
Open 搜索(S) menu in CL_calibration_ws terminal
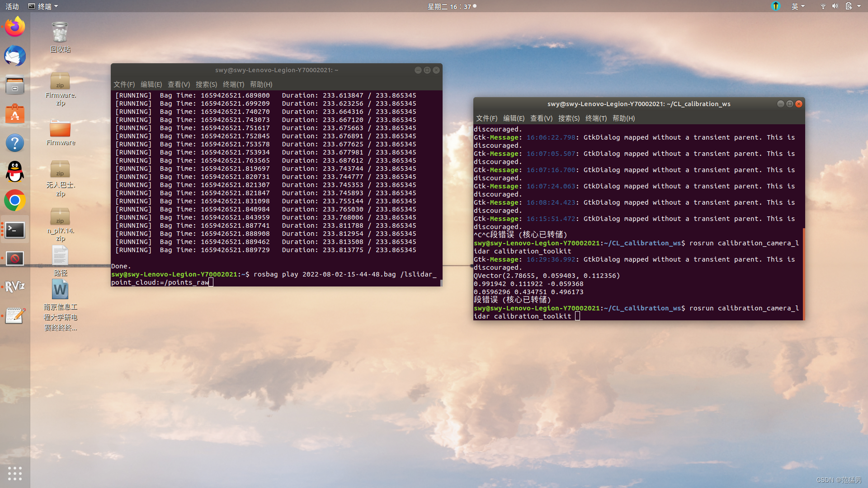[569, 118]
